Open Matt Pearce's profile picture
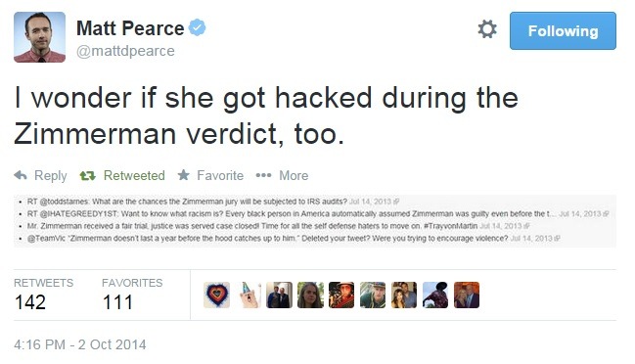The height and width of the screenshot is (364, 635). pos(40,37)
